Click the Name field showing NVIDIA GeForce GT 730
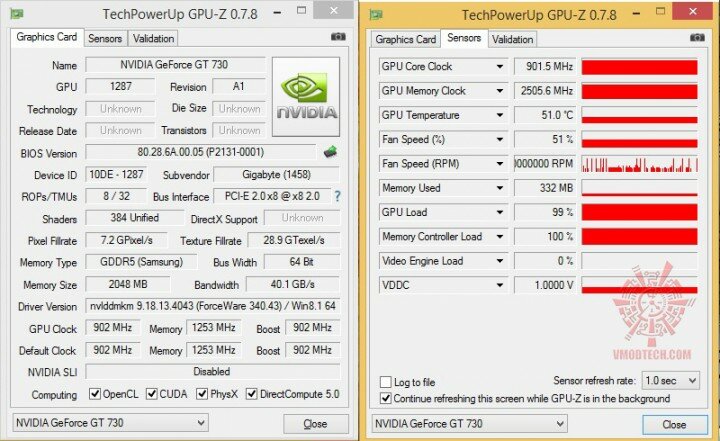The width and height of the screenshot is (720, 441). [x=175, y=65]
